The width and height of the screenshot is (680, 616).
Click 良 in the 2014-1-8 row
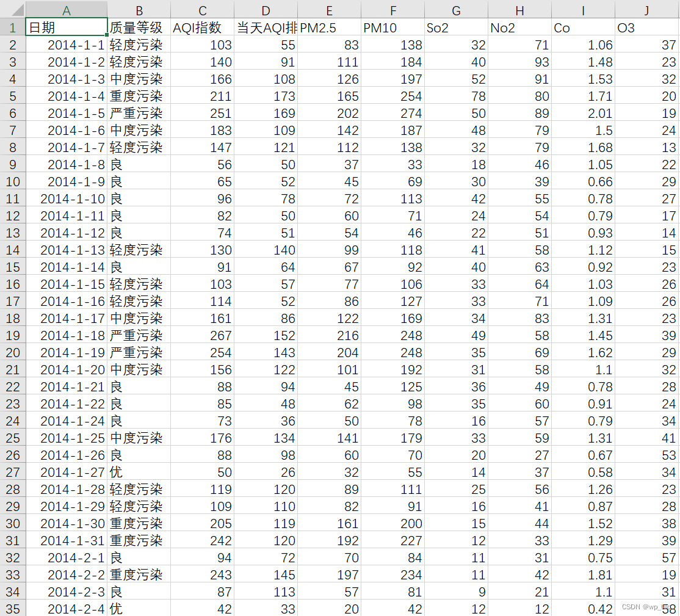(x=139, y=164)
